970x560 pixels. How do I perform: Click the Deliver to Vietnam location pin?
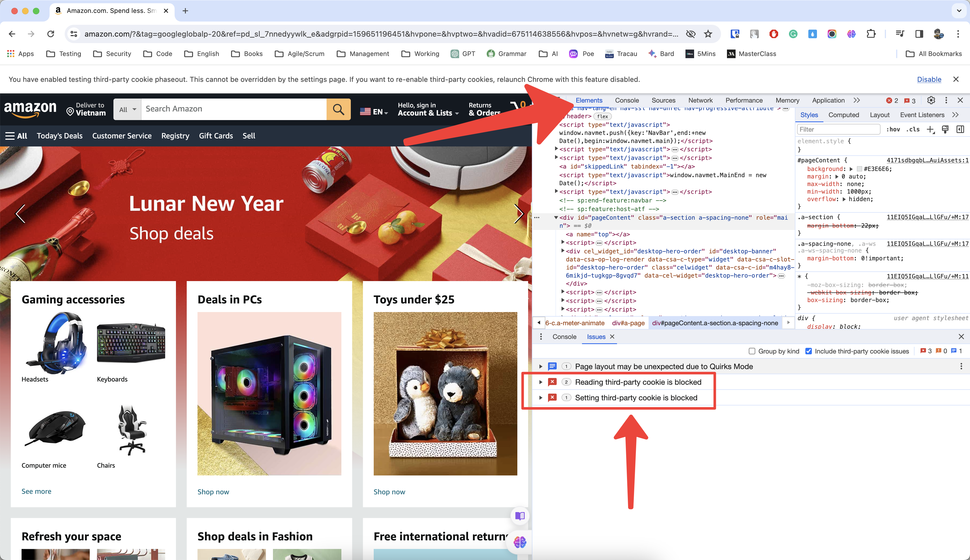(x=70, y=111)
